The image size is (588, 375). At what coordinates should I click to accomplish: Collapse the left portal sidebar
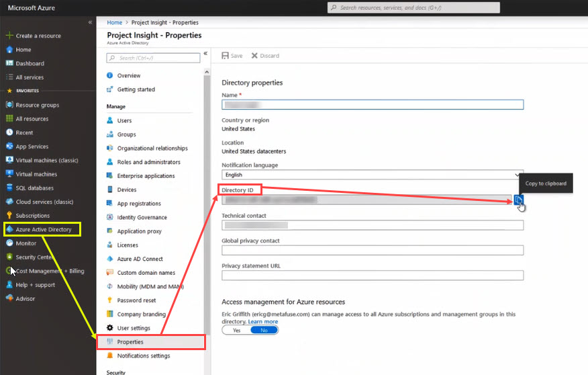(x=90, y=23)
